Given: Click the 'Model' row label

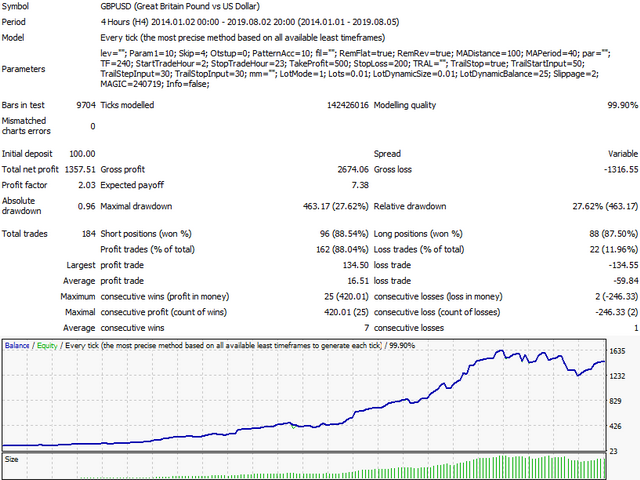Looking at the screenshot, I should [x=13, y=38].
